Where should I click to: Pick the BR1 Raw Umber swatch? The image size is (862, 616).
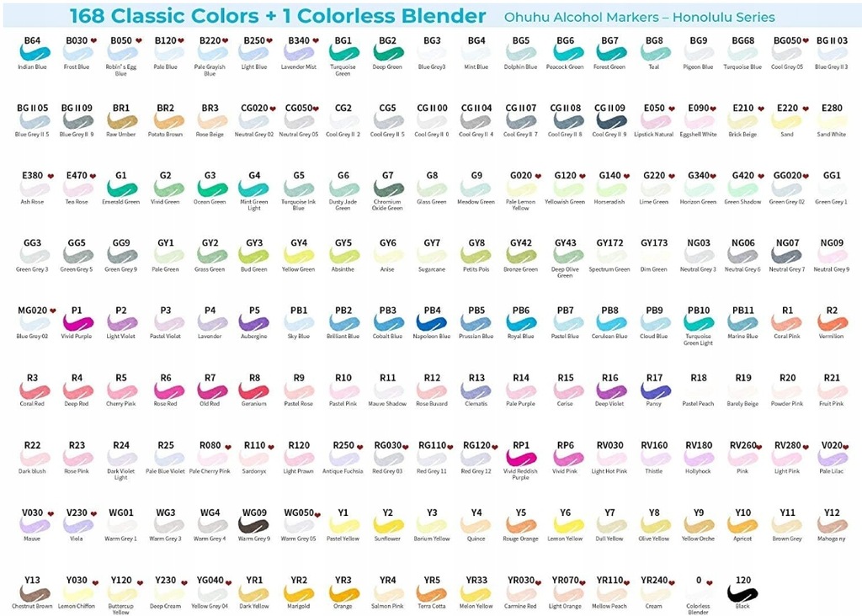click(x=123, y=121)
